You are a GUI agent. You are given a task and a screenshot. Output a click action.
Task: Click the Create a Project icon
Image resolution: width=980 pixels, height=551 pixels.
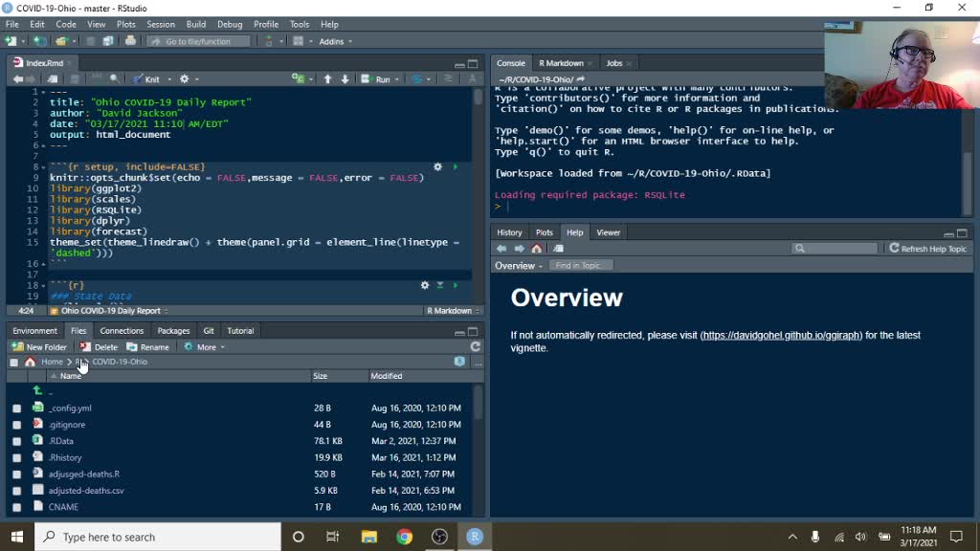[x=39, y=41]
